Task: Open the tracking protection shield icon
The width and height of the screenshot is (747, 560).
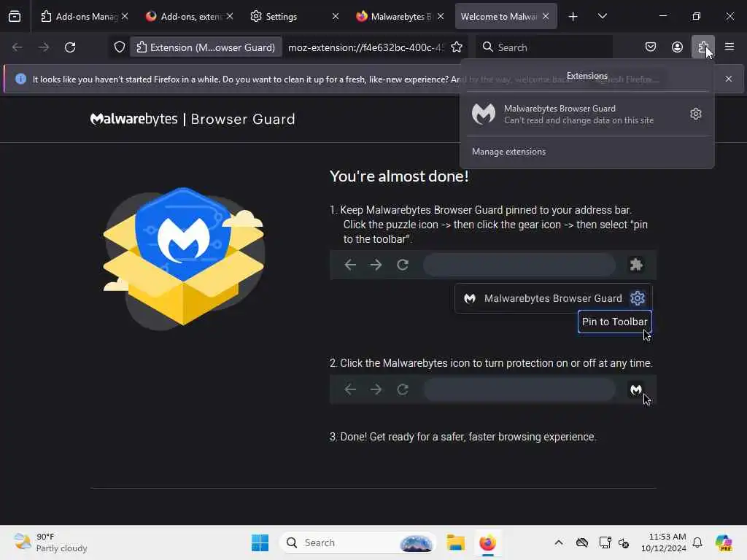Action: (120, 47)
